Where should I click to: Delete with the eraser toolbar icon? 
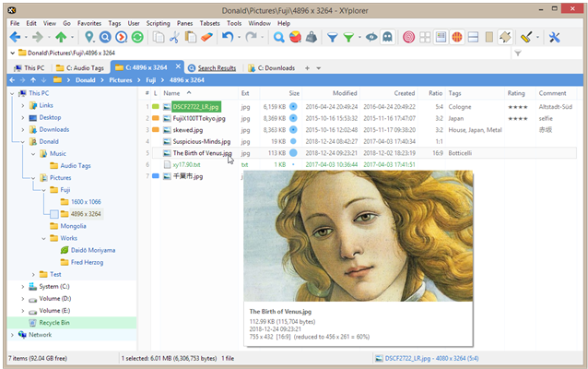(x=206, y=37)
